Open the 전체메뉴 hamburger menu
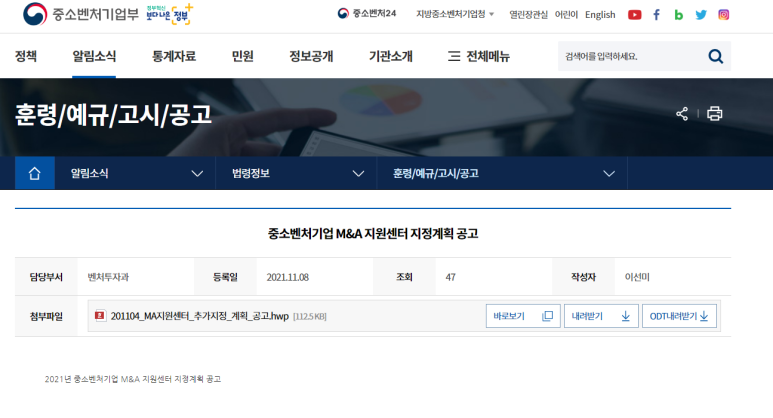 pos(479,56)
